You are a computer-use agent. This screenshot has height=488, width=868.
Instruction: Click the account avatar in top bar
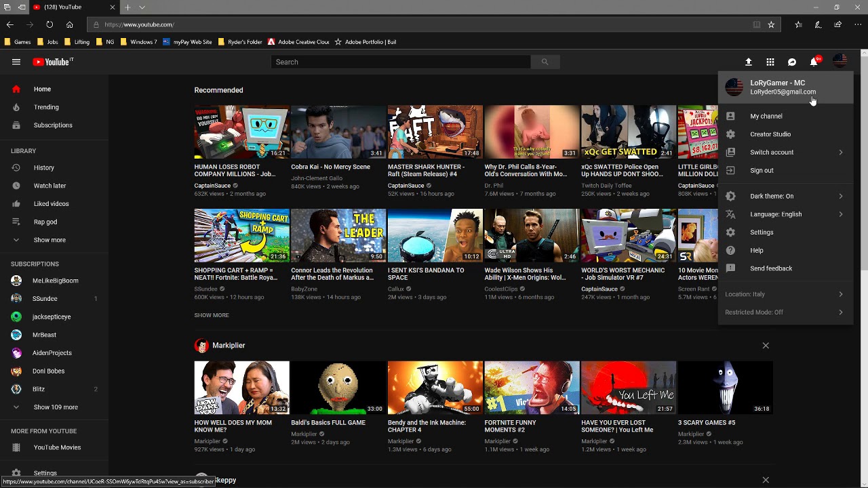coord(840,62)
